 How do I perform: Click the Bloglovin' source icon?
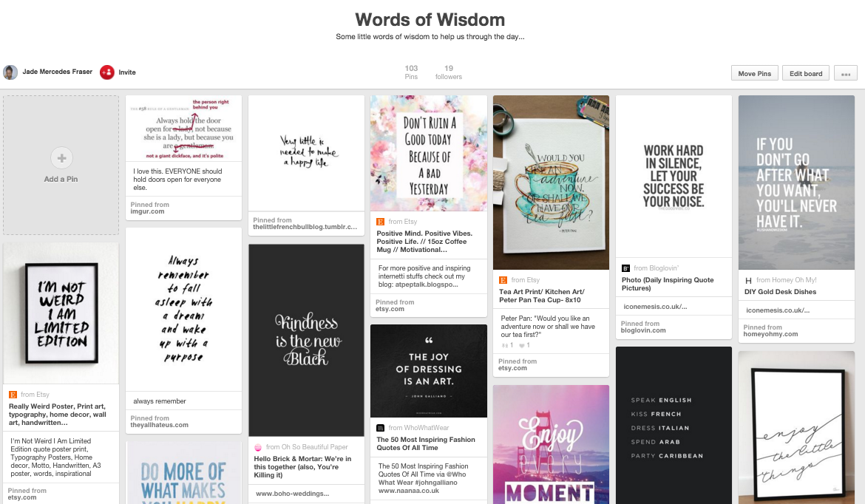tap(625, 268)
